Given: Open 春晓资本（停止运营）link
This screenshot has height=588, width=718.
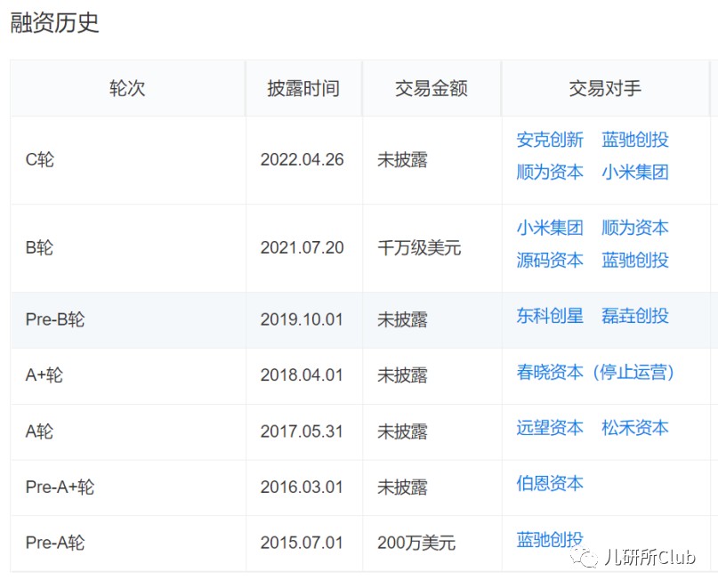Looking at the screenshot, I should [596, 372].
